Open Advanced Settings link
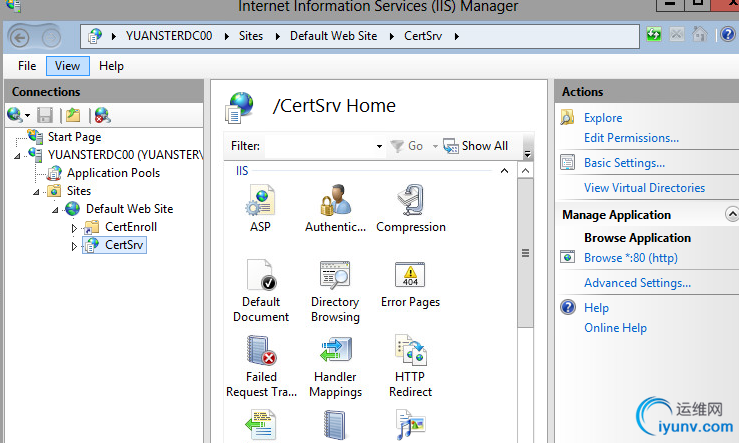The image size is (739, 443). click(x=637, y=283)
